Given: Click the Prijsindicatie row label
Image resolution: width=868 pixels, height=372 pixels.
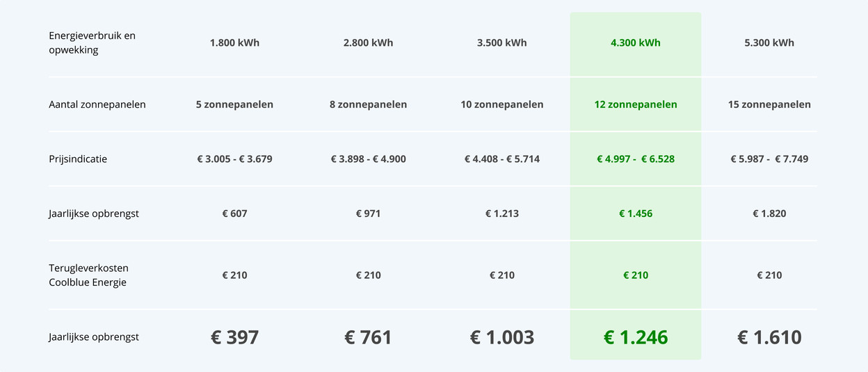Looking at the screenshot, I should coord(78,159).
